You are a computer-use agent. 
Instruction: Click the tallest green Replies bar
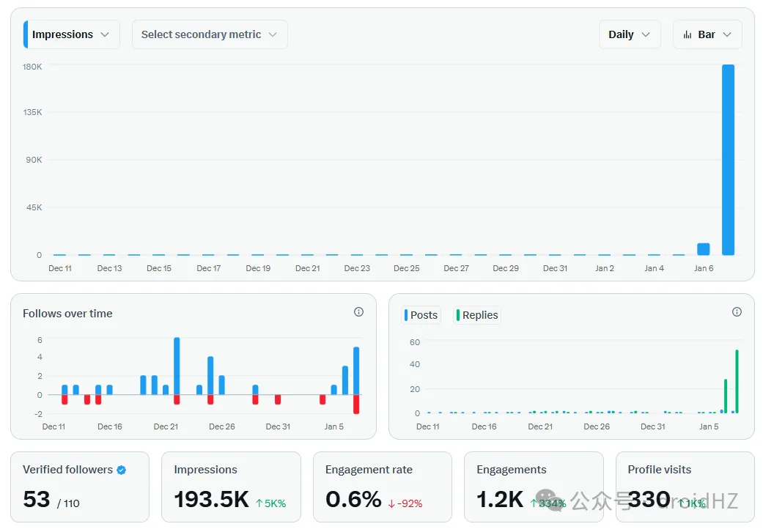(x=737, y=381)
